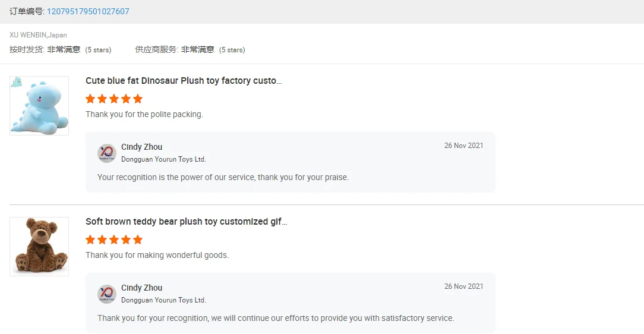Click Dongguan Yourun Toys Ltd. in first reply
644x334 pixels.
[x=163, y=159]
